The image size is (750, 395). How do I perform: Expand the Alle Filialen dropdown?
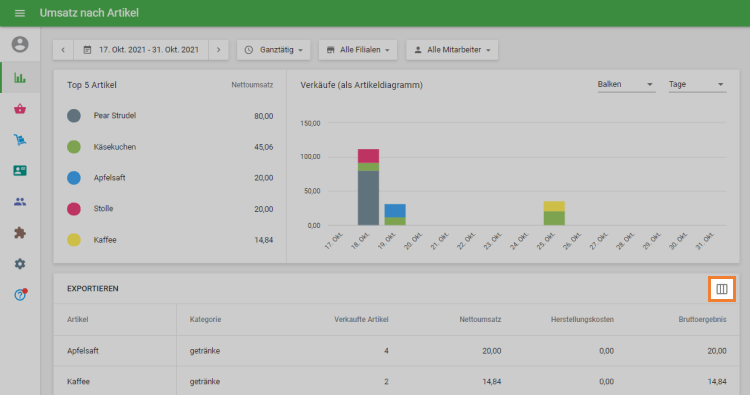click(x=358, y=50)
